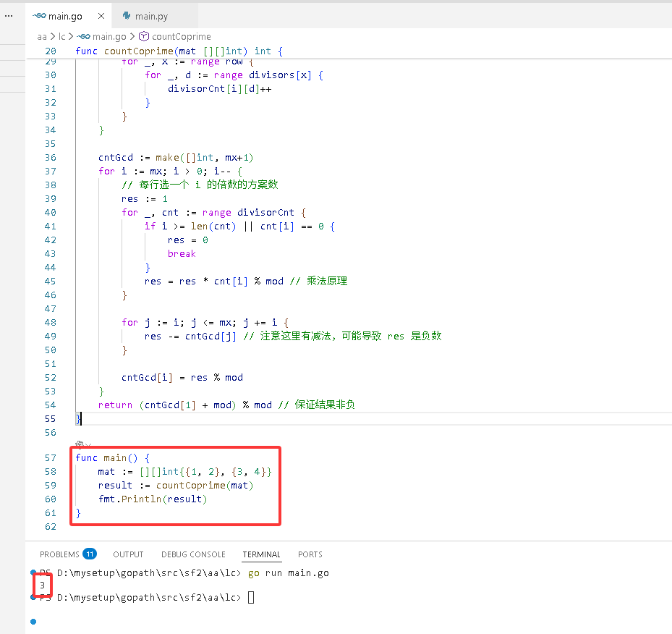Image resolution: width=672 pixels, height=634 pixels.
Task: Click 'cntGcd[i] = res % mod' line
Action: coord(182,377)
